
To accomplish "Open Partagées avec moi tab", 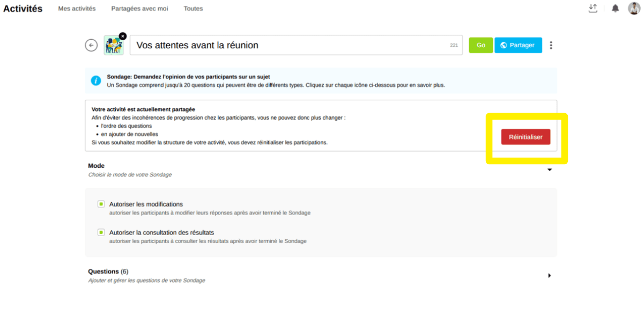I will pos(139,9).
